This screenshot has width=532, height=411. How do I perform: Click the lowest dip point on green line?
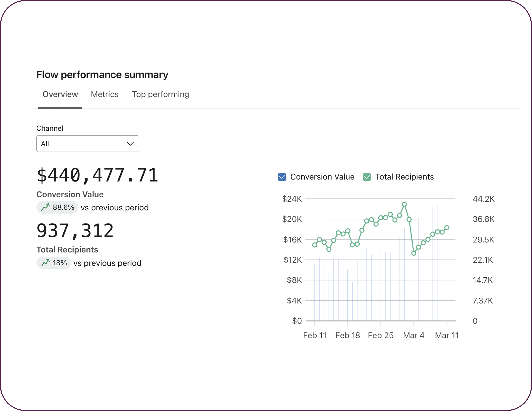(414, 253)
